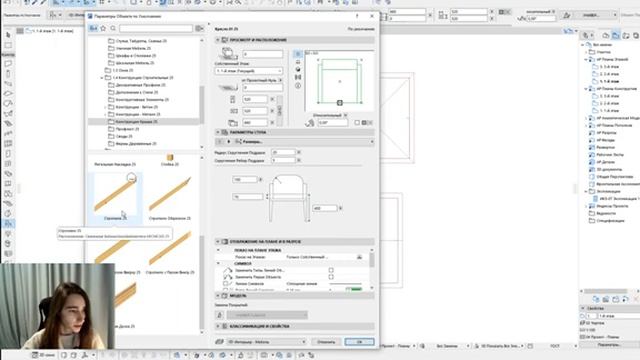The height and width of the screenshot is (360, 640).
Task: Go to previous parameter page arrow
Action: (x=220, y=142)
